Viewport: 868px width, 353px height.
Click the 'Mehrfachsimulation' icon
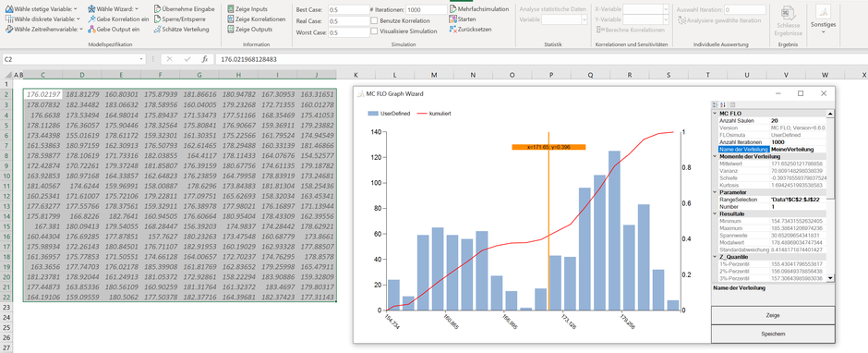453,9
